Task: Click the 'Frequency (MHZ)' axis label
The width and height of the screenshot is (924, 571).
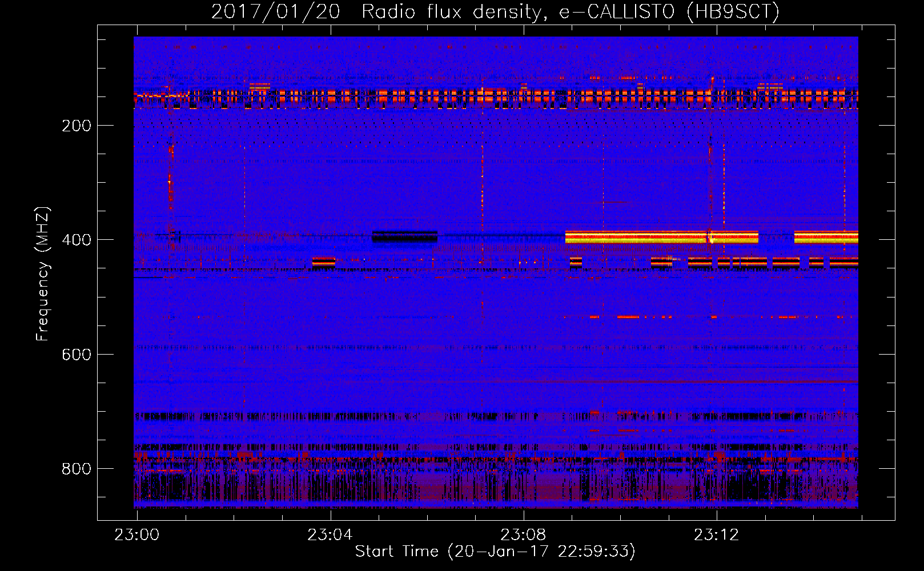Action: tap(43, 274)
